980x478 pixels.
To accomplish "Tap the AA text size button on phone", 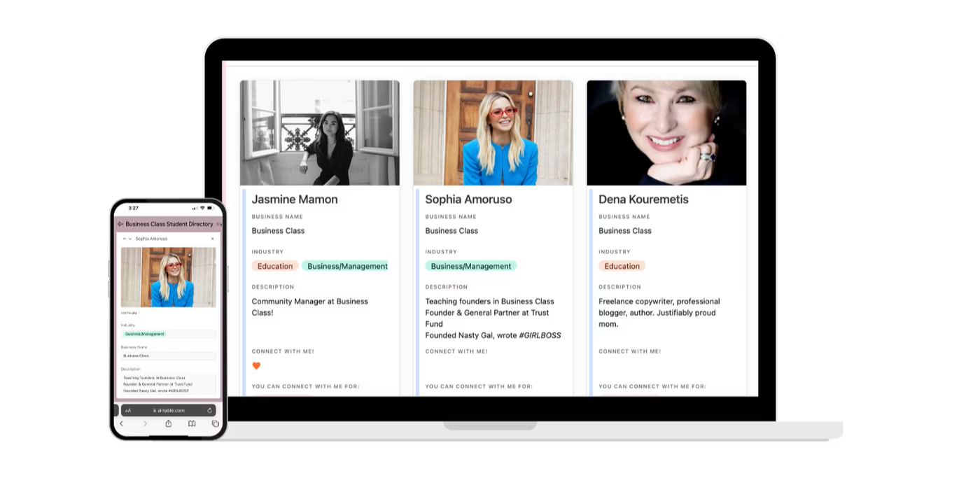I will pos(128,411).
